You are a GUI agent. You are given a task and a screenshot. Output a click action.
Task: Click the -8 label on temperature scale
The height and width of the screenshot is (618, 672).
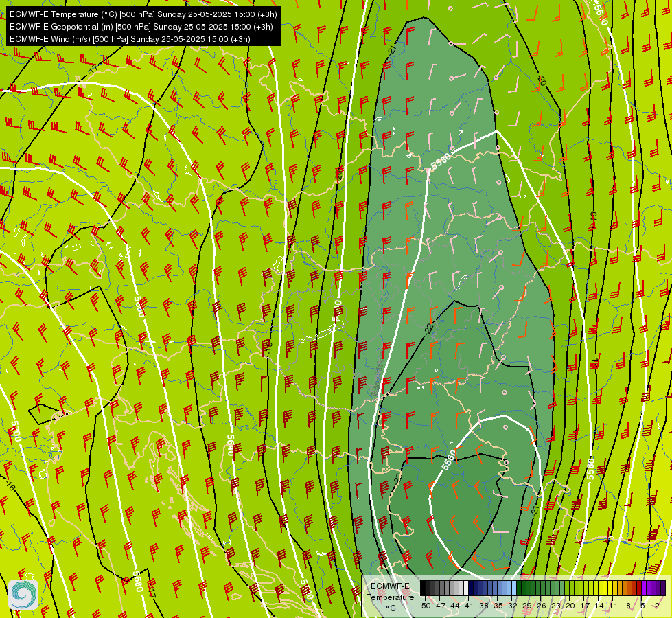(627, 606)
